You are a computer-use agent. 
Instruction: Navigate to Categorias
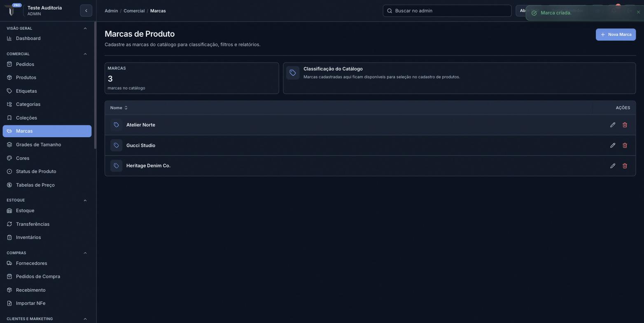pyautogui.click(x=47, y=104)
